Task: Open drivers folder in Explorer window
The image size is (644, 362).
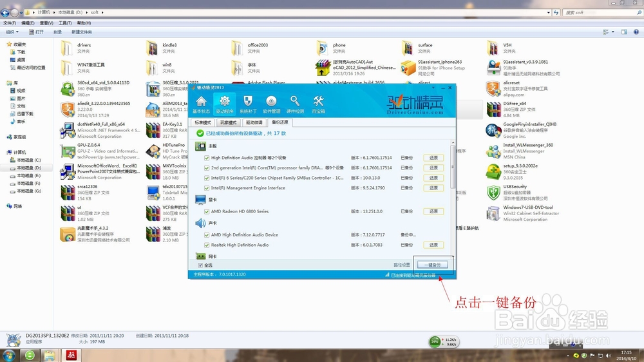Action: point(67,48)
